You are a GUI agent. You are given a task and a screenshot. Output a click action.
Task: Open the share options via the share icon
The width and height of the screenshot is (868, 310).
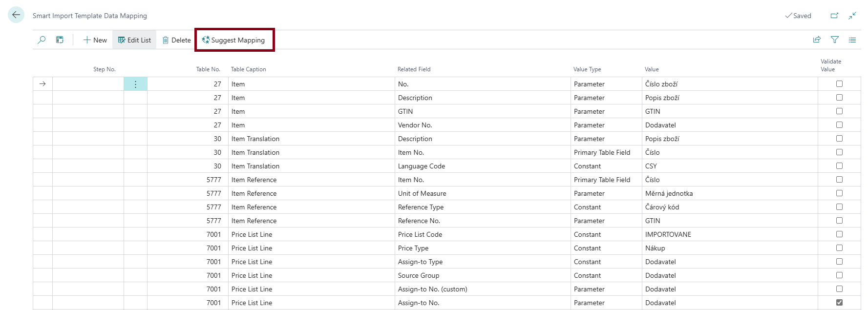tap(817, 40)
